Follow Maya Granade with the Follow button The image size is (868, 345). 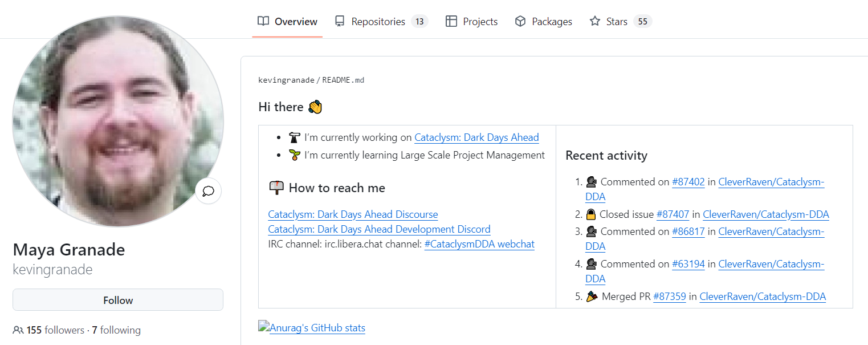click(x=118, y=300)
